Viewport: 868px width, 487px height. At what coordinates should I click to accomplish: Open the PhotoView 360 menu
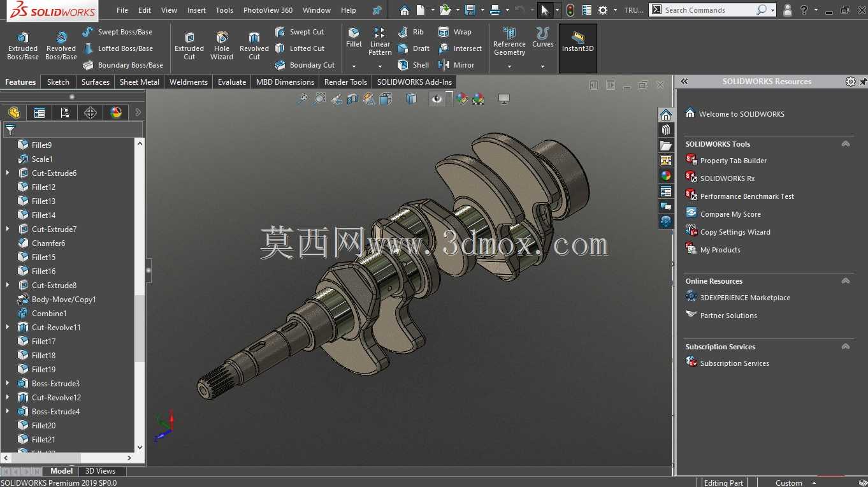pos(268,10)
